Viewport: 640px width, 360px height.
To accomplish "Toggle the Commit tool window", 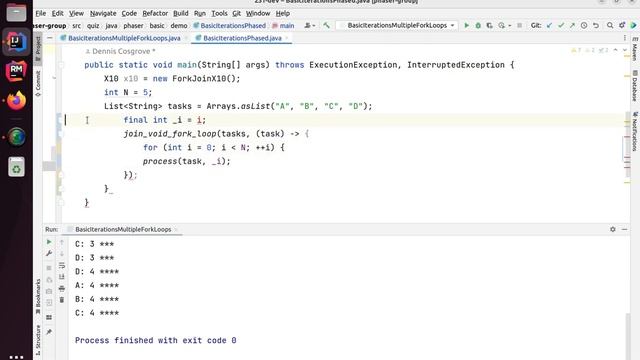I will (38, 83).
